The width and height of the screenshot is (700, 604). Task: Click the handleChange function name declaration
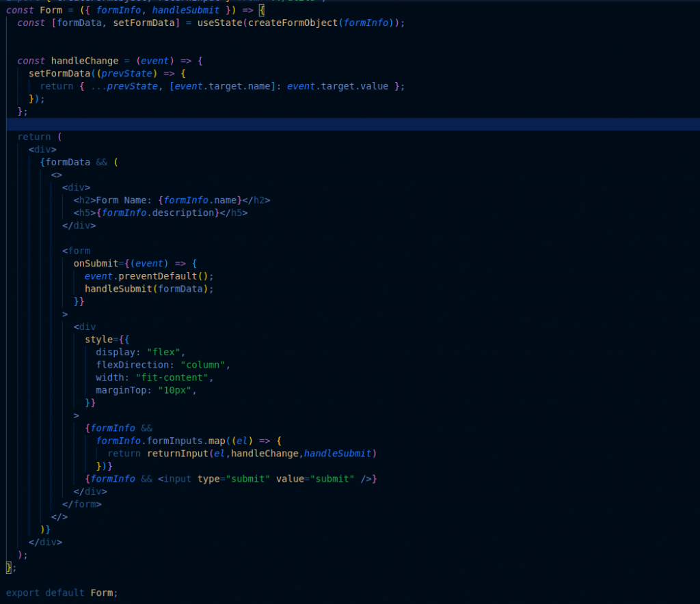click(84, 61)
